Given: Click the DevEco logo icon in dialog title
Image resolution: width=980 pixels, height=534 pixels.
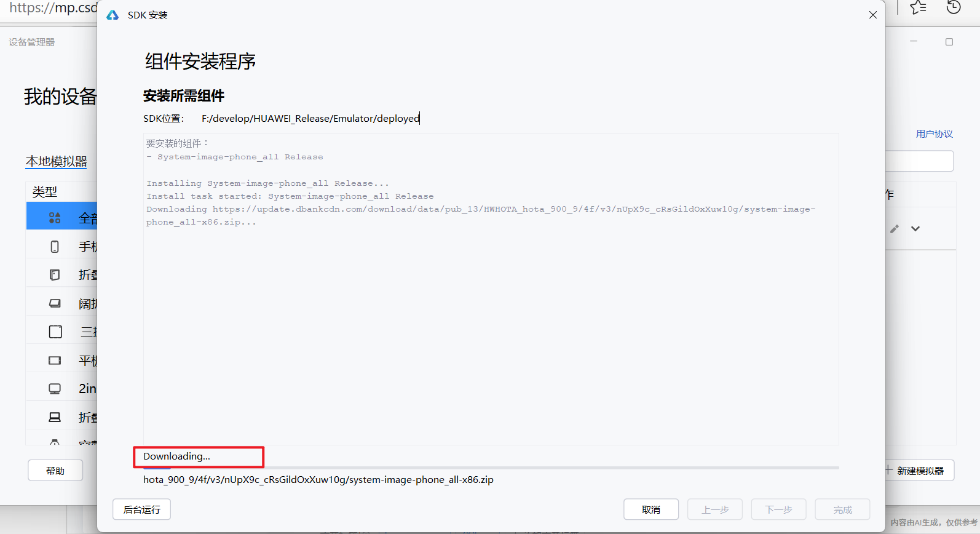Looking at the screenshot, I should pos(113,15).
